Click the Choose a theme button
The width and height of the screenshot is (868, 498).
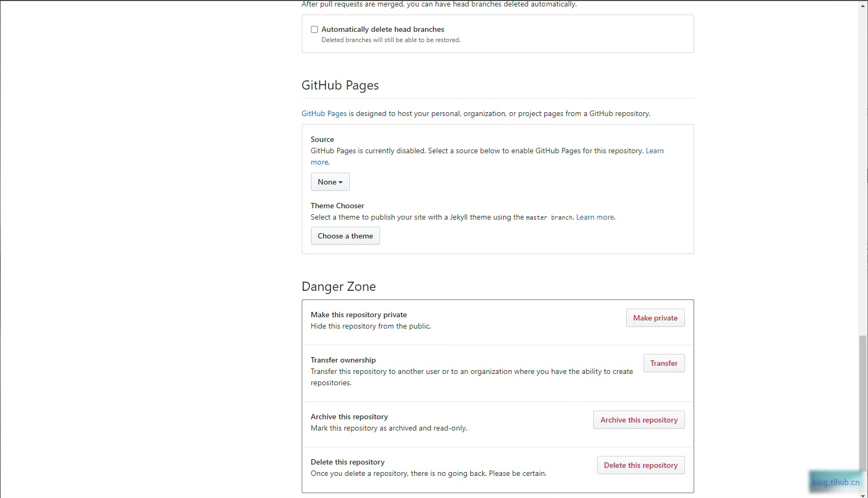(345, 236)
